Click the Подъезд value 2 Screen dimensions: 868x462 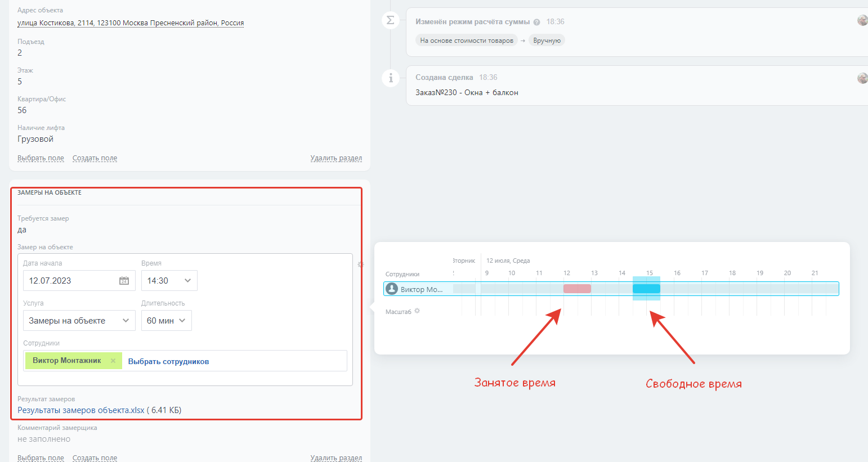(20, 53)
